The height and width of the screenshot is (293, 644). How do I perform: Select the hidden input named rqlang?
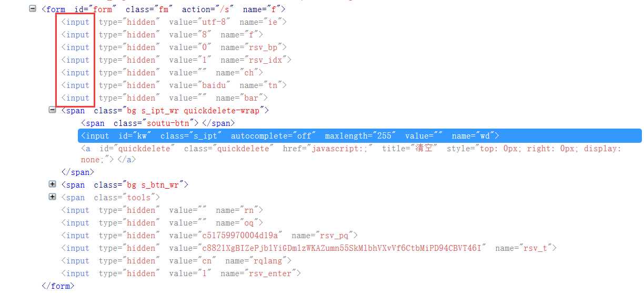click(176, 260)
